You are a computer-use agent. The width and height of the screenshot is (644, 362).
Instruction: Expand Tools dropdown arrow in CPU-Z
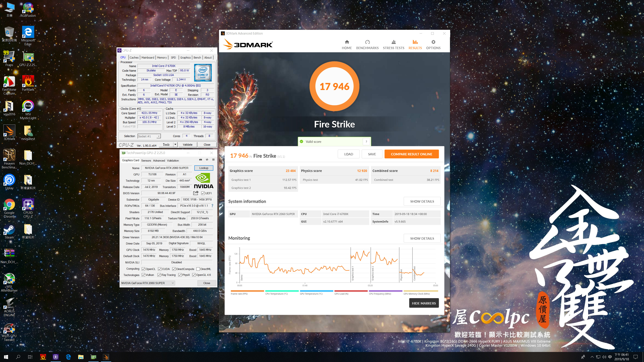coord(175,144)
